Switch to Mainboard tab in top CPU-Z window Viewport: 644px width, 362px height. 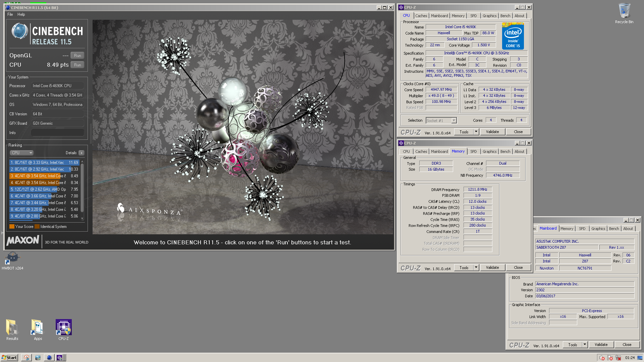tap(439, 16)
